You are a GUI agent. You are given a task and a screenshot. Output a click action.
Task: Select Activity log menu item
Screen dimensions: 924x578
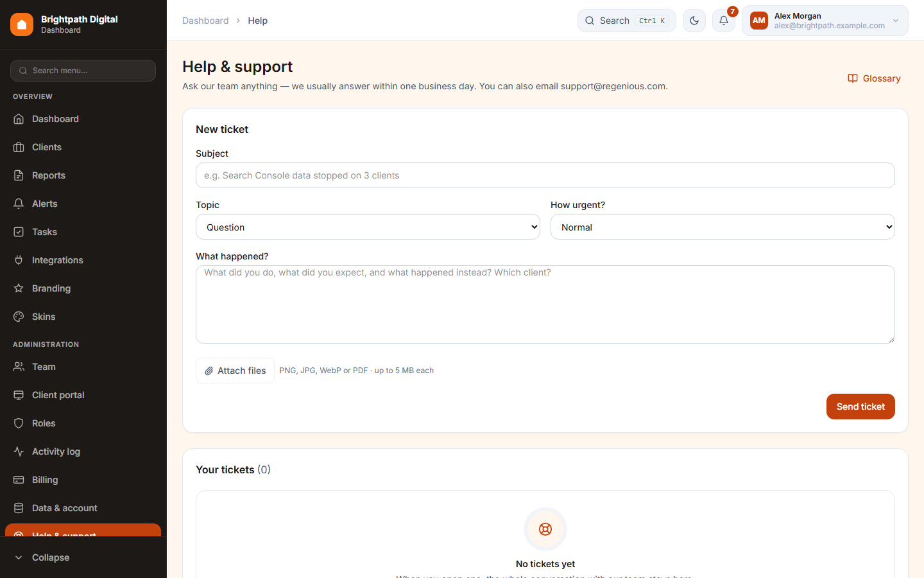tap(83, 451)
